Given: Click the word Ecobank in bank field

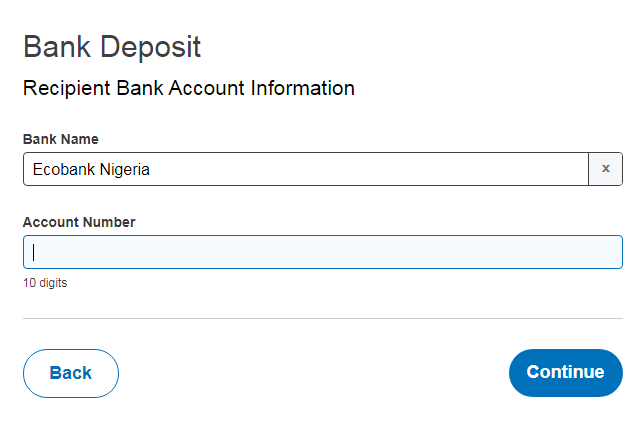Looking at the screenshot, I should [x=64, y=169].
